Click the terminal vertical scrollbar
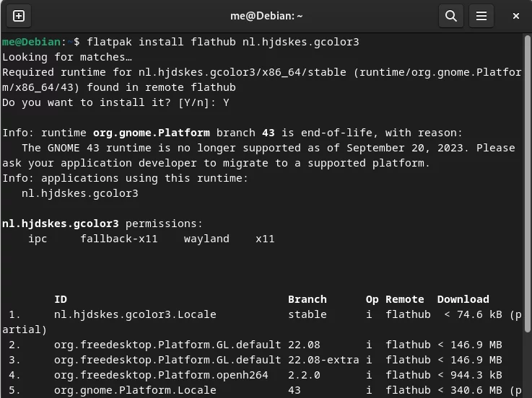Image resolution: width=532 pixels, height=398 pixels. [x=527, y=183]
